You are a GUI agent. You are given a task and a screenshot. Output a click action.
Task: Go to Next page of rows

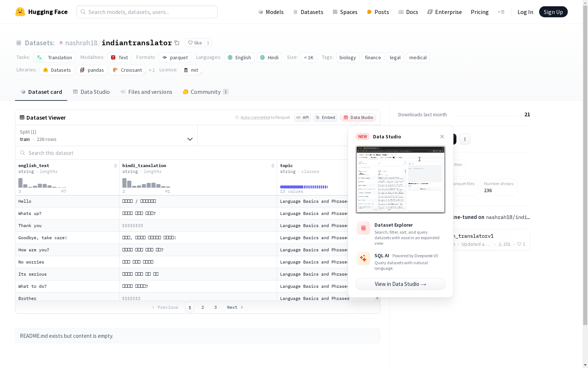coord(235,307)
